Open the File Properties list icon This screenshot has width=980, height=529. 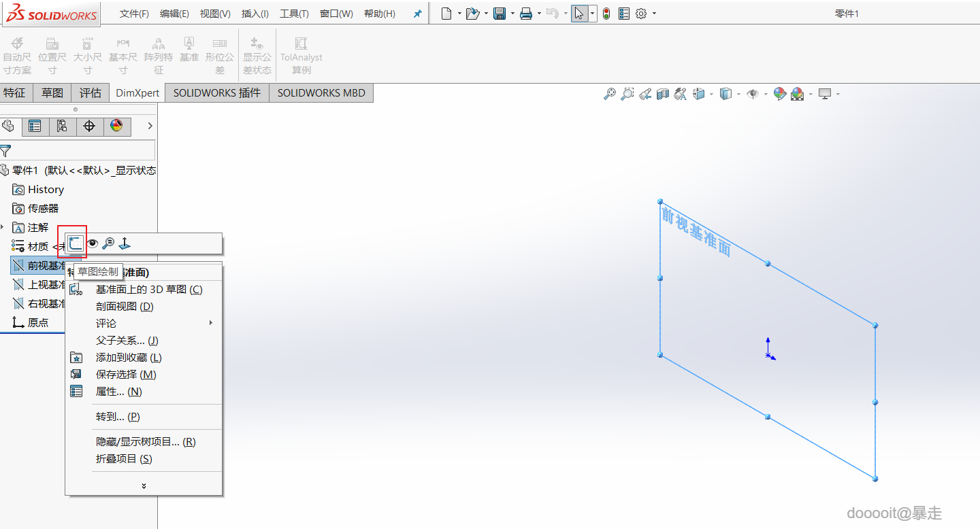tap(624, 14)
